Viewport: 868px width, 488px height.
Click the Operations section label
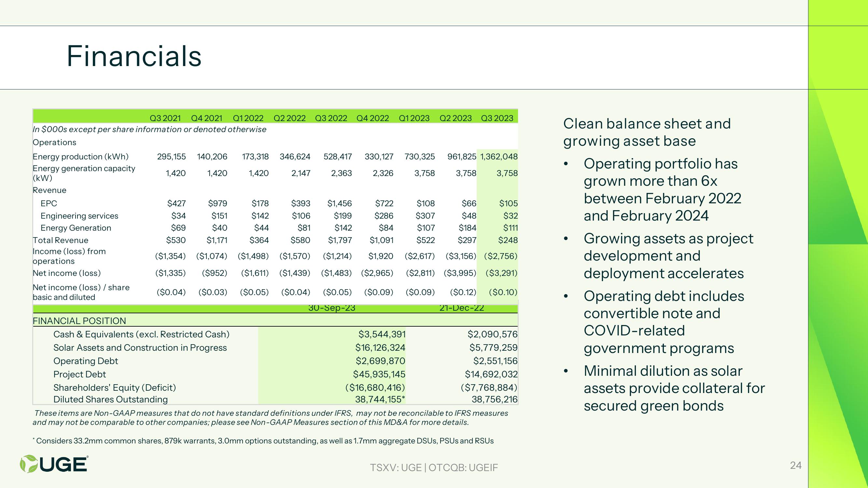54,142
